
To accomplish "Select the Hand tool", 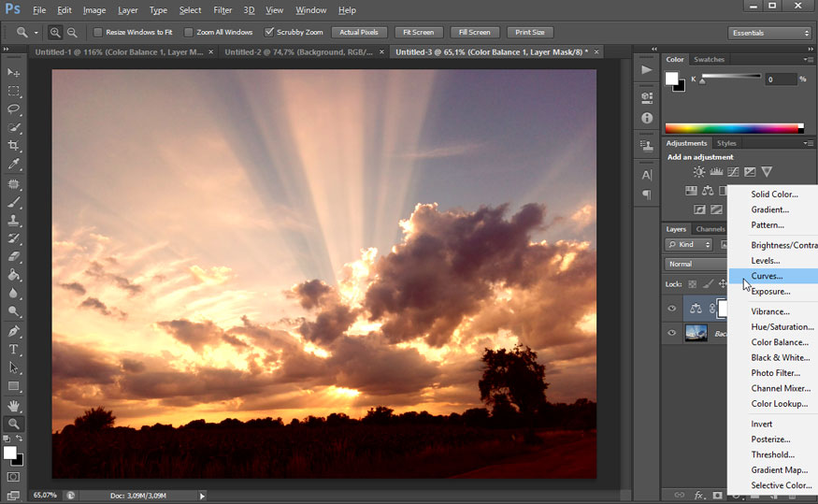I will tap(14, 406).
